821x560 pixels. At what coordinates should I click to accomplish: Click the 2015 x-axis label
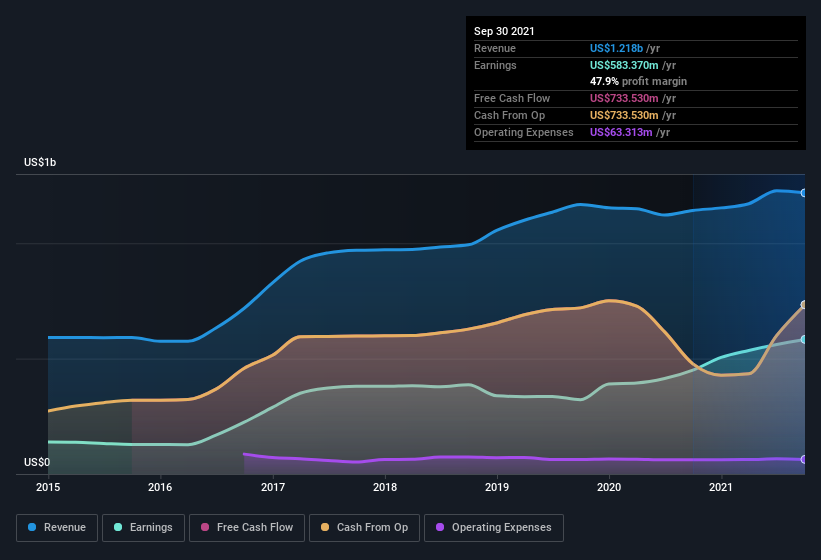tap(48, 487)
